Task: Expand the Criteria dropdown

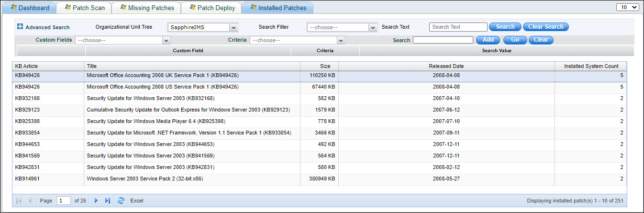Action: point(297,40)
